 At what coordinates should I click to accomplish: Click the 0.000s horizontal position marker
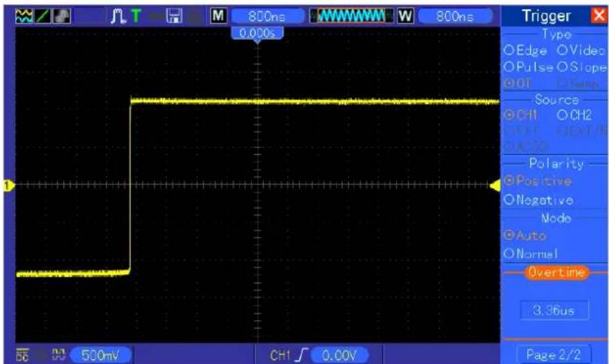tap(257, 33)
